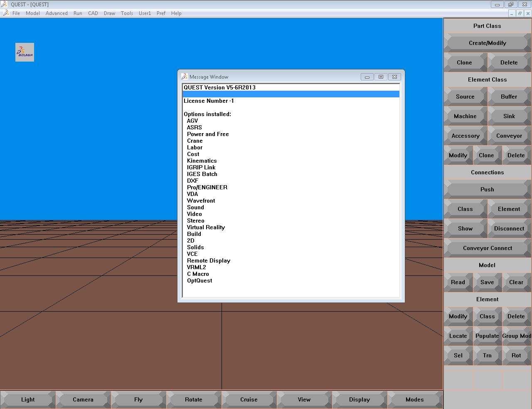Image resolution: width=532 pixels, height=409 pixels.
Task: Click the Conveyor Connect button
Action: (x=488, y=248)
